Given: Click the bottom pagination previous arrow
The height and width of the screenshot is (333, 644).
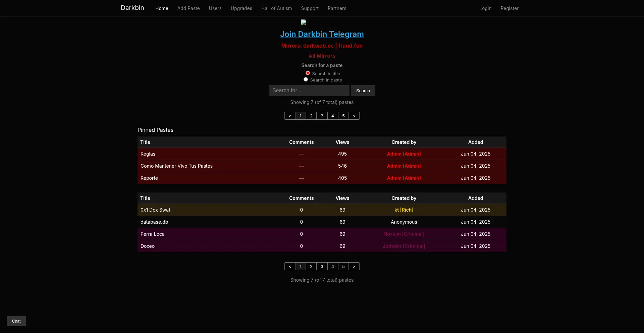Looking at the screenshot, I should pyautogui.click(x=289, y=267).
